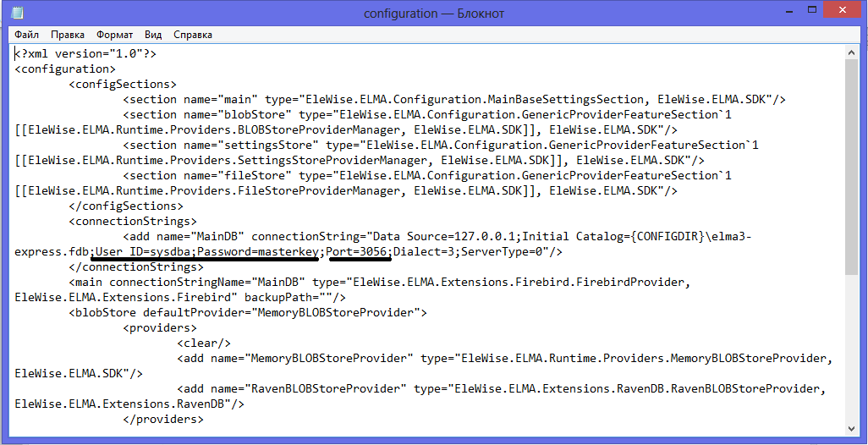Open the Формат menu
868x445 pixels.
pyautogui.click(x=114, y=35)
